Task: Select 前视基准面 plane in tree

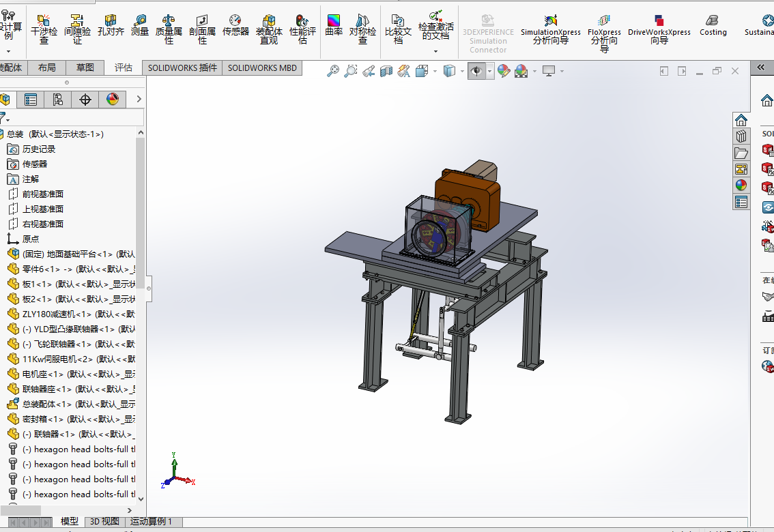Action: [42, 194]
